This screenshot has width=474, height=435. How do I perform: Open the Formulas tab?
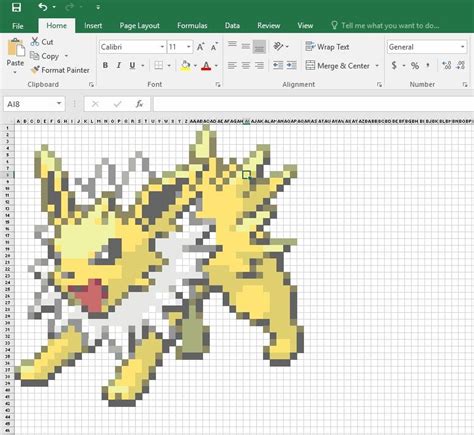192,26
